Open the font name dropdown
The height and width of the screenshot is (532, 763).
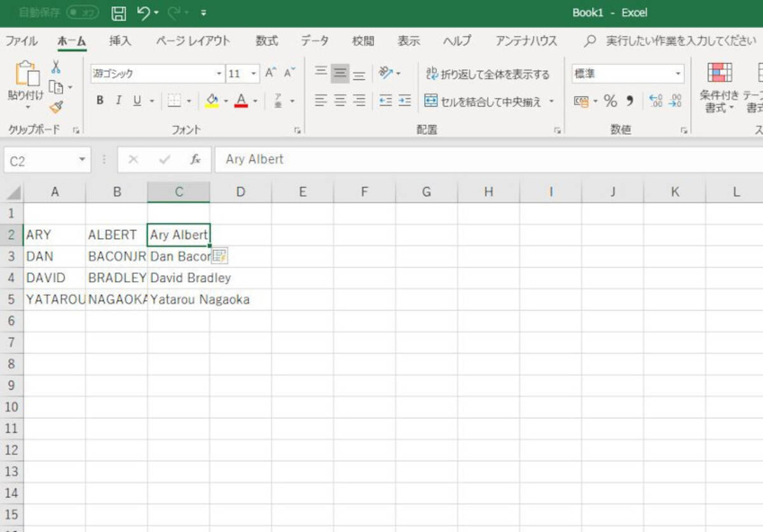pos(219,74)
